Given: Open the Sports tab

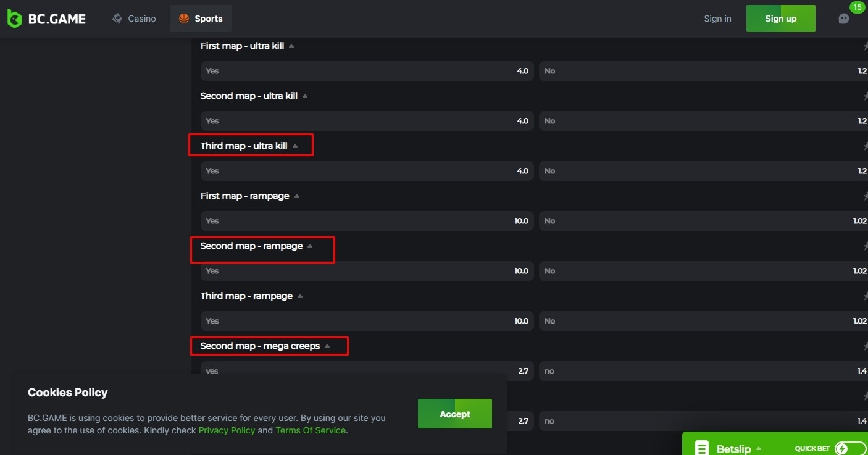Looking at the screenshot, I should [201, 19].
